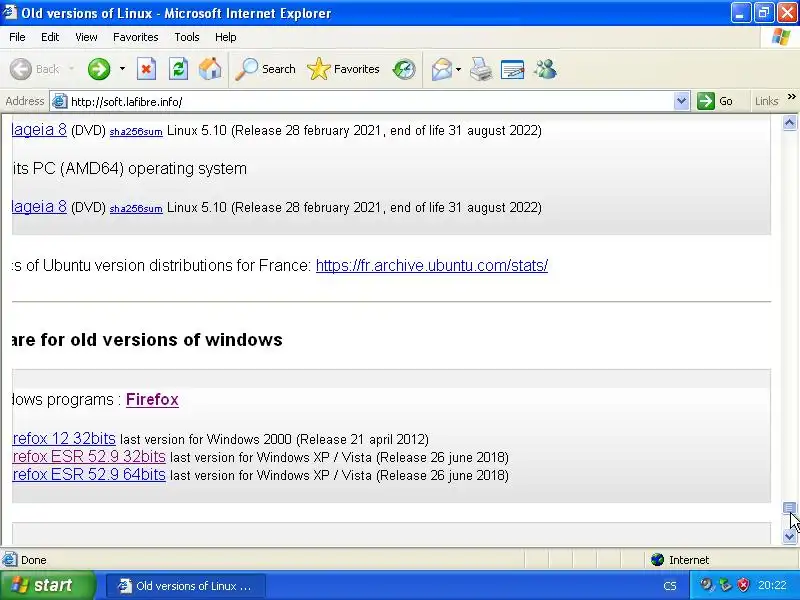Click the IE icon in the title bar
The height and width of the screenshot is (600, 800).
[9, 12]
